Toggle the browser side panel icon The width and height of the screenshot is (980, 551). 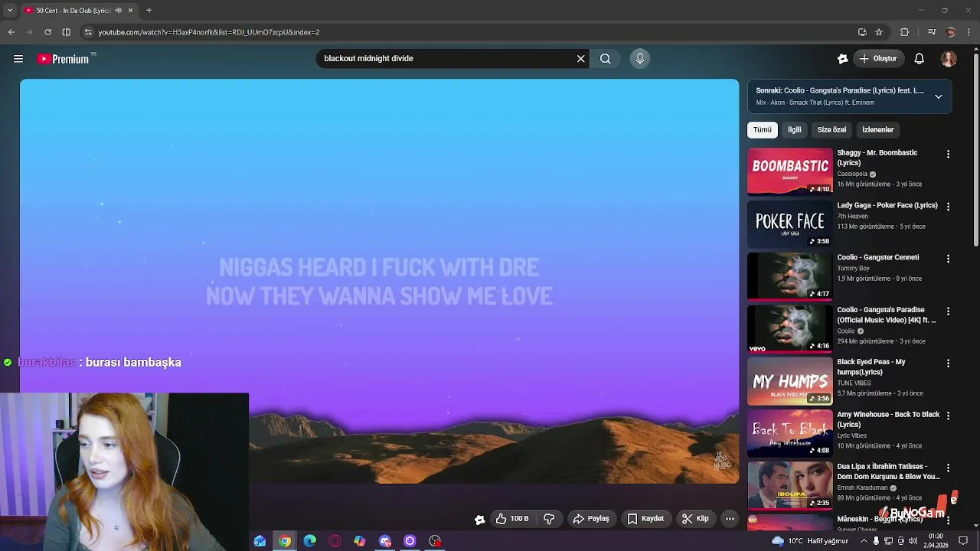point(66,32)
